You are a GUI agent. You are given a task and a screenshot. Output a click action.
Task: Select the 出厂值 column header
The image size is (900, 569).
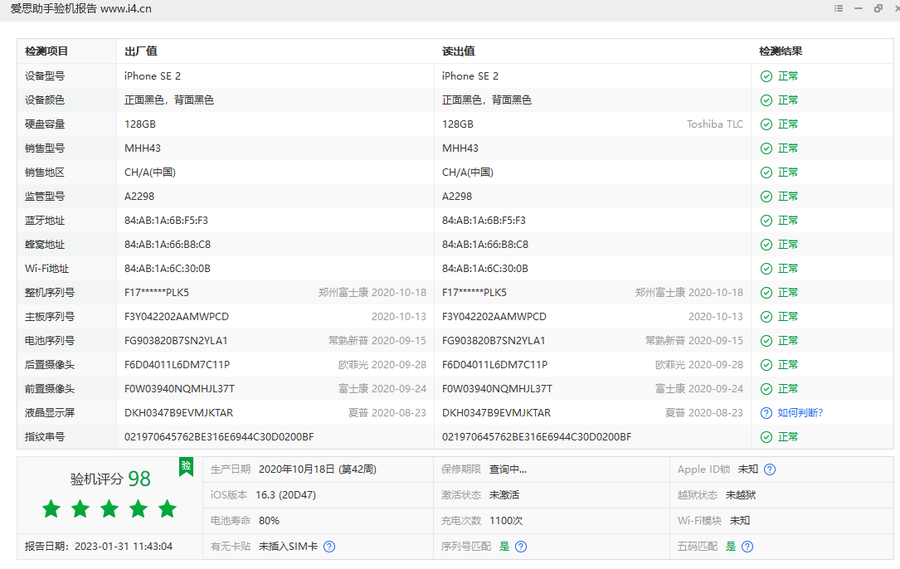click(141, 51)
